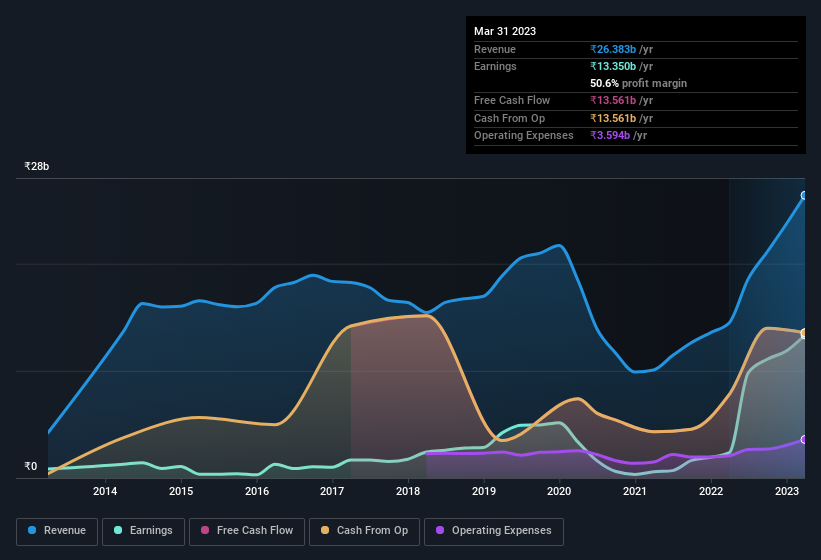This screenshot has width=821, height=560.
Task: Click the 2023 x-axis label
Action: tap(787, 491)
